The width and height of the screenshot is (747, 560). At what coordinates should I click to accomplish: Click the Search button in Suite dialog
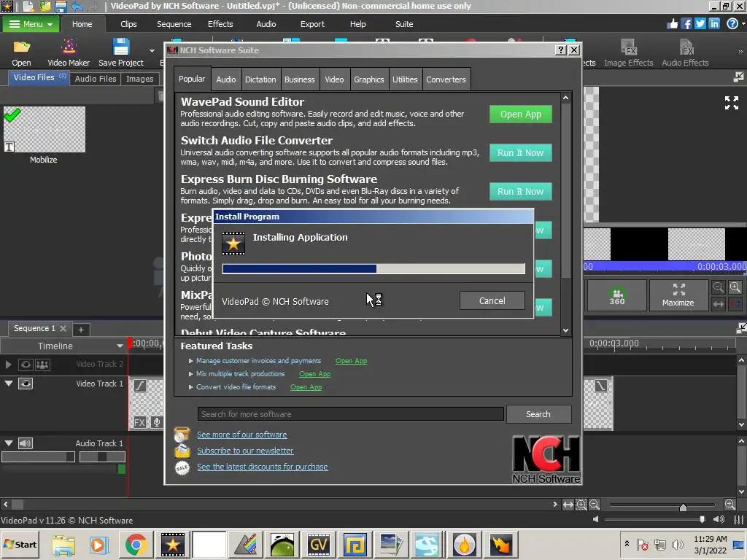coord(538,414)
